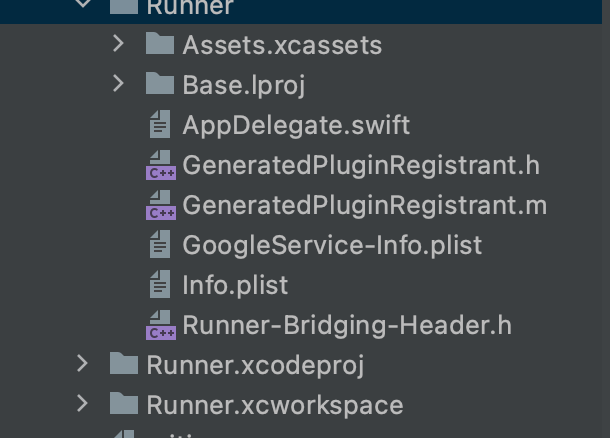This screenshot has width=610, height=438.
Task: Open AppDelegate.swift
Action: click(x=296, y=126)
